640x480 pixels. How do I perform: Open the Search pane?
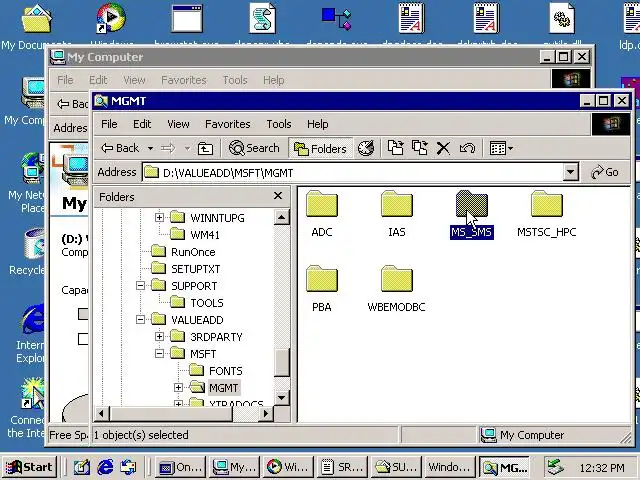coord(254,148)
